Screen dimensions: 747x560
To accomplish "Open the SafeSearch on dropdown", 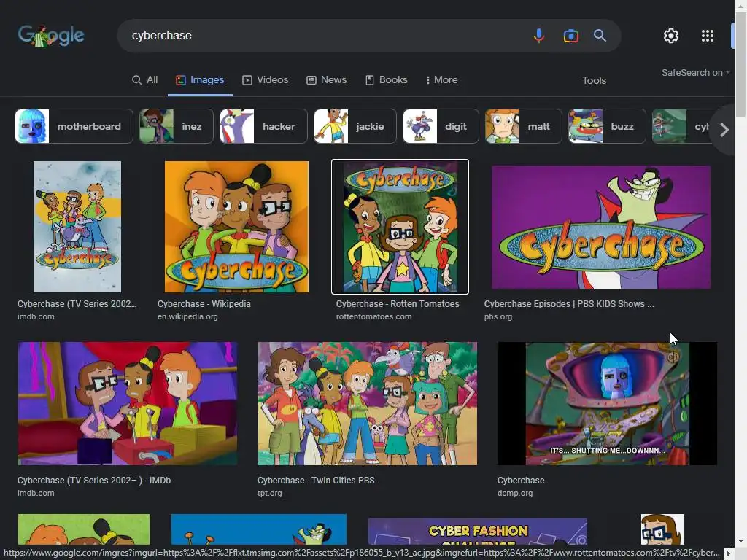I will point(695,72).
